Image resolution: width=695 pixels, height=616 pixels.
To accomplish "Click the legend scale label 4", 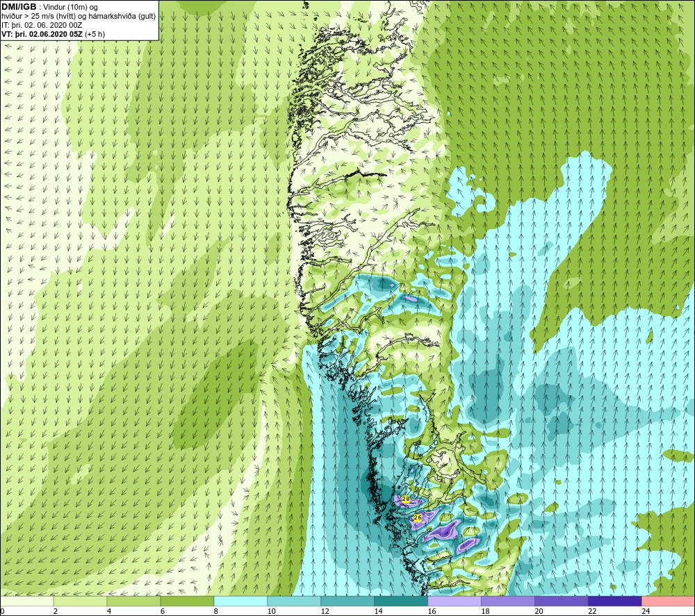I will (x=109, y=611).
